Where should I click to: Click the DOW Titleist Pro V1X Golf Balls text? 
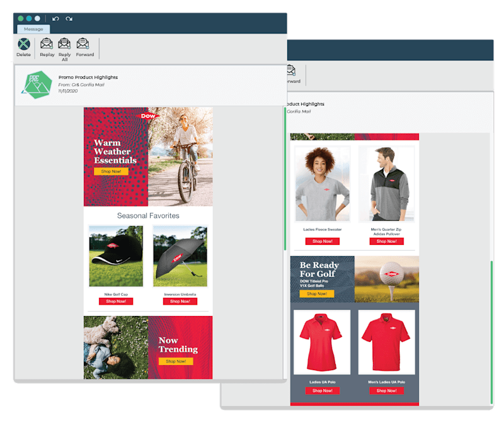tap(314, 283)
